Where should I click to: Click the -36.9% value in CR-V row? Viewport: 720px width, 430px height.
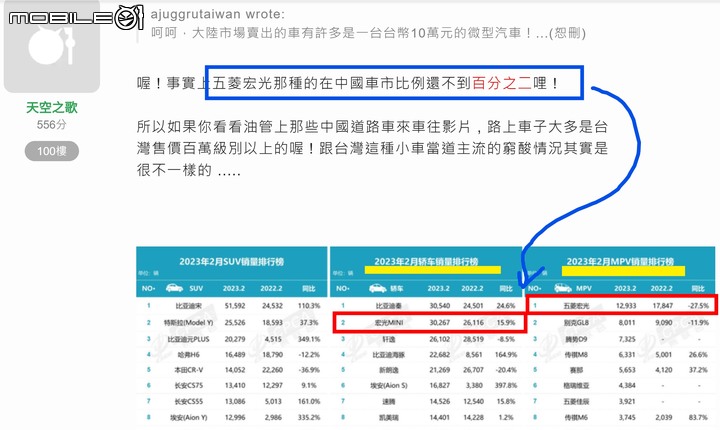point(309,370)
